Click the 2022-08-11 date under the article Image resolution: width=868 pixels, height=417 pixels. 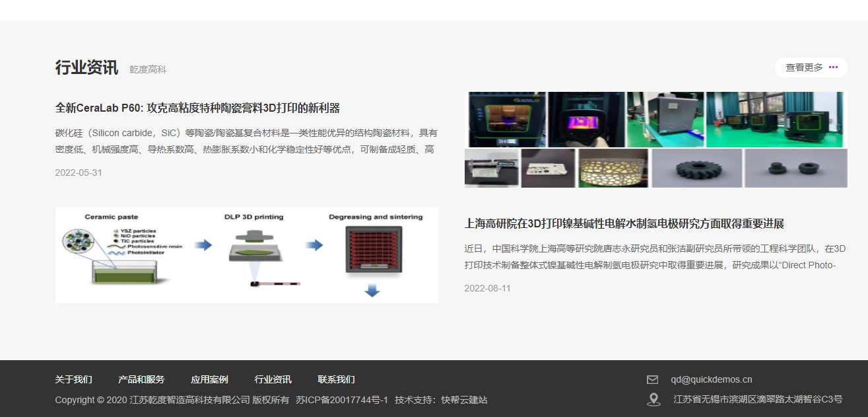[x=487, y=288]
